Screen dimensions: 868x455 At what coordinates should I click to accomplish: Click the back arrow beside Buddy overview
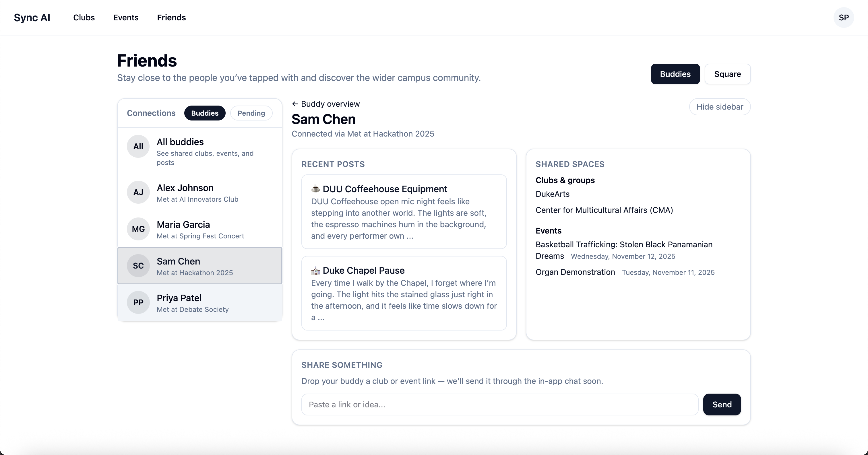[x=295, y=104]
